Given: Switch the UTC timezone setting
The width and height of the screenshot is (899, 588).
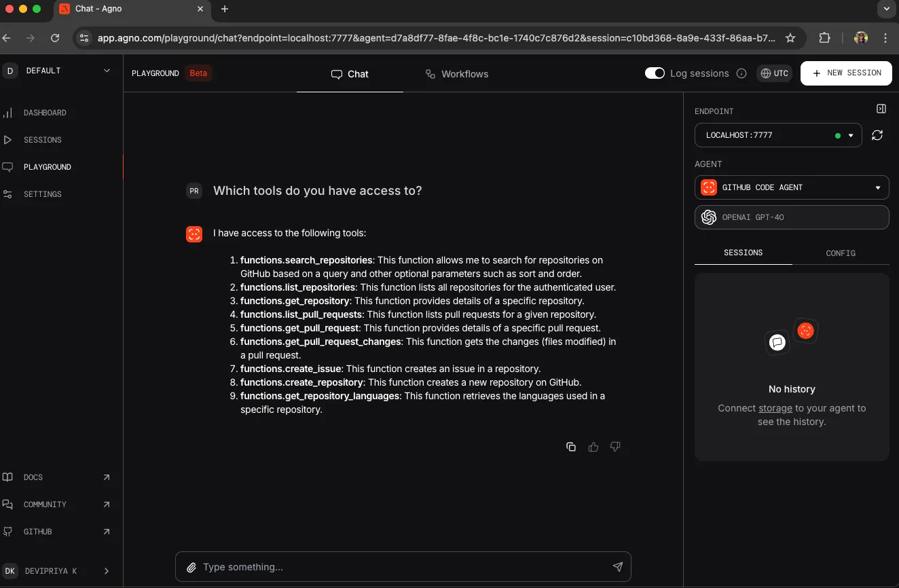Looking at the screenshot, I should 774,73.
